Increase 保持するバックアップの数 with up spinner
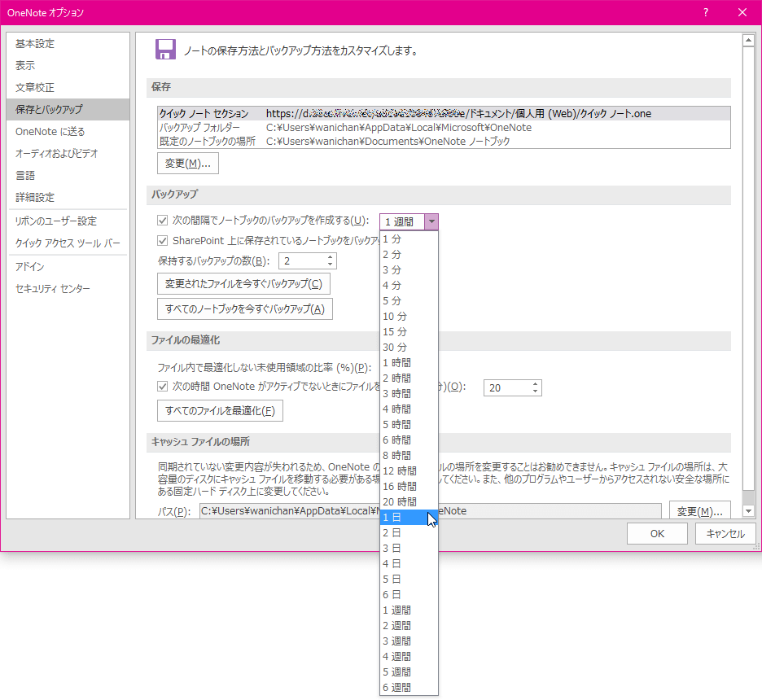Viewport: 762px width, 700px height. click(330, 257)
